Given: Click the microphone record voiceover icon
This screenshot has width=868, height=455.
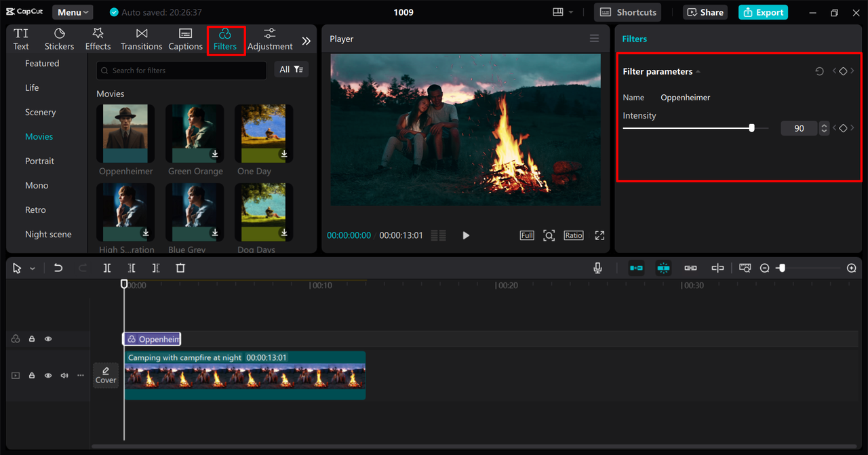Looking at the screenshot, I should 597,268.
